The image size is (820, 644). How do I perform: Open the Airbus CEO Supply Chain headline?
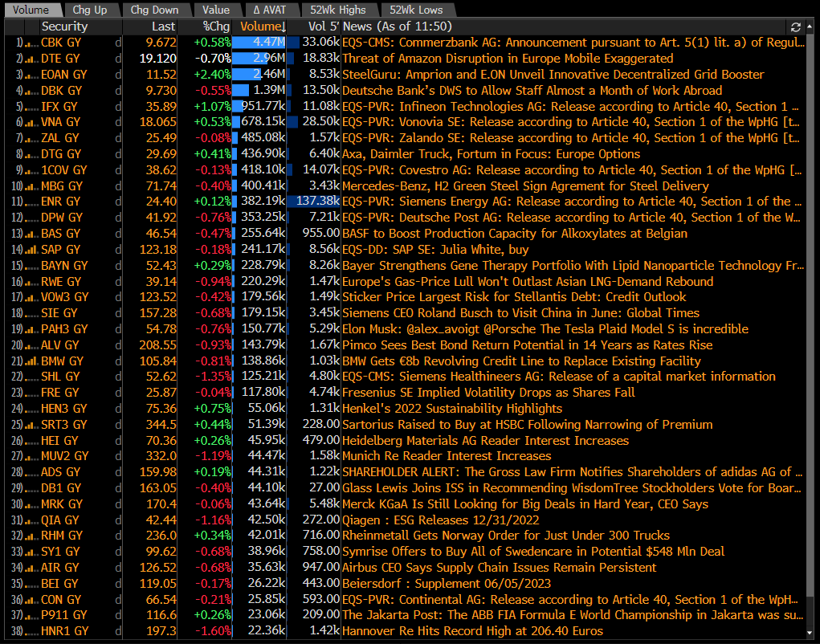point(500,567)
